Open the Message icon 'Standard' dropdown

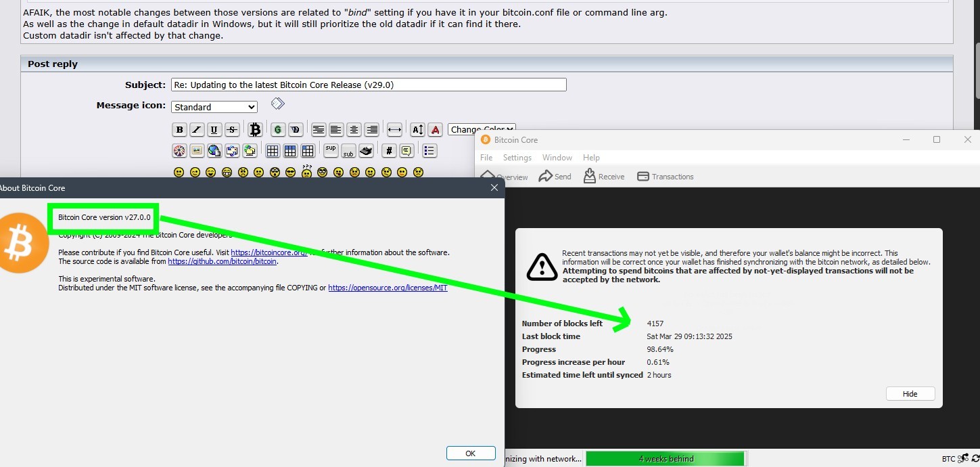point(214,107)
